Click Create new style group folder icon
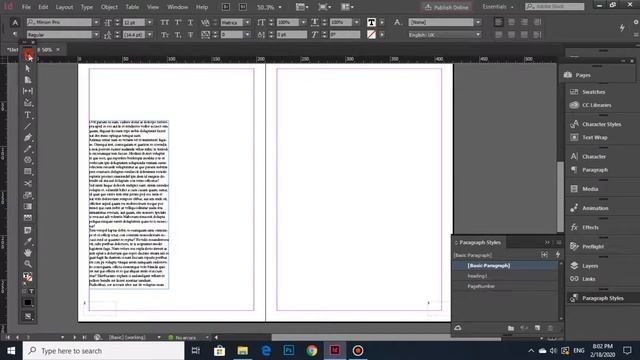This screenshot has height=360, width=640. 511,328
